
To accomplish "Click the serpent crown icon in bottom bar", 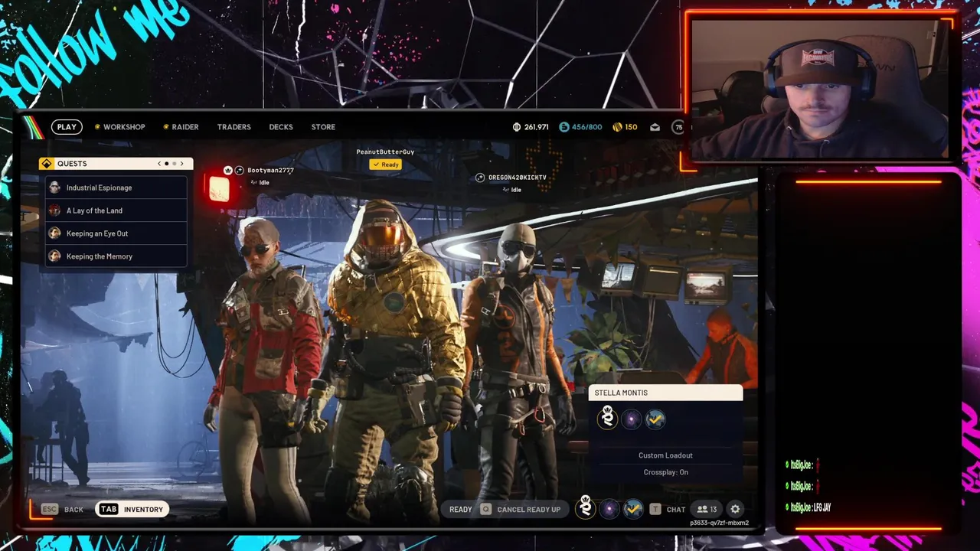I will 586,508.
